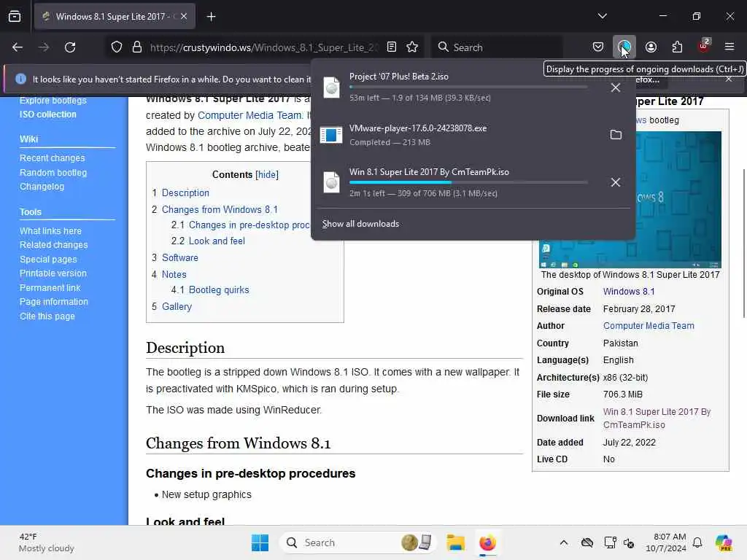Jump to Notes contents entry
Viewport: 747px width, 560px height.
click(174, 274)
